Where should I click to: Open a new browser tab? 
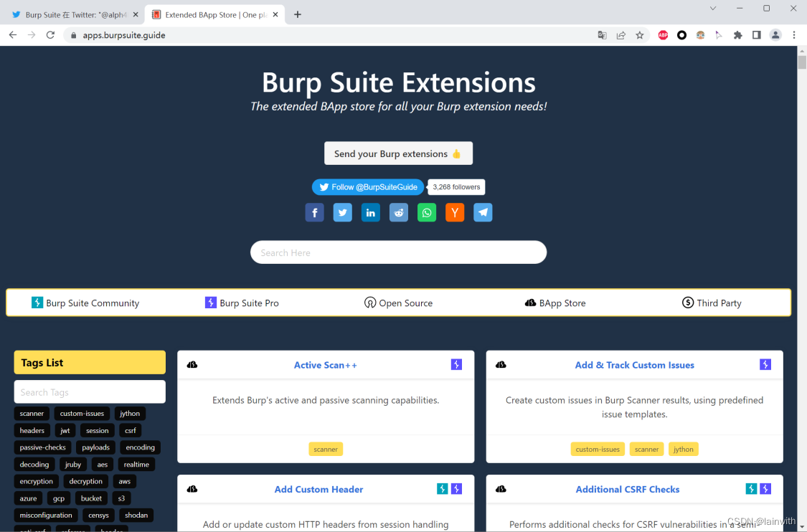click(x=298, y=14)
